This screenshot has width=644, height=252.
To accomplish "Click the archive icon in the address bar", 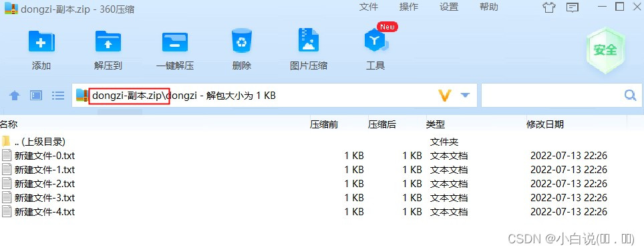I will 82,96.
